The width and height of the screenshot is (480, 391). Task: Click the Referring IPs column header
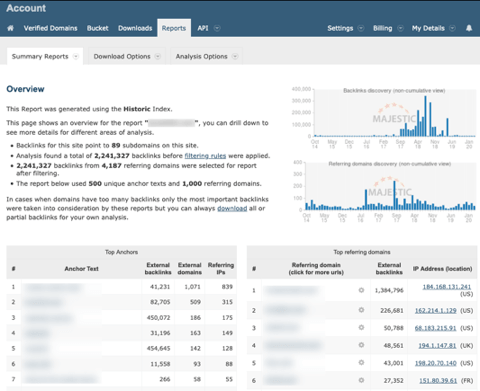pos(221,269)
